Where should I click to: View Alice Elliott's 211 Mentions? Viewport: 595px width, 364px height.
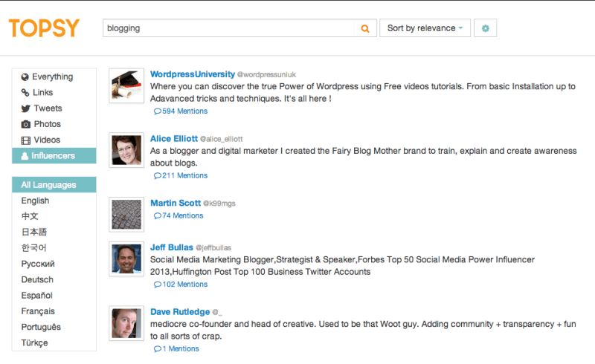click(181, 175)
